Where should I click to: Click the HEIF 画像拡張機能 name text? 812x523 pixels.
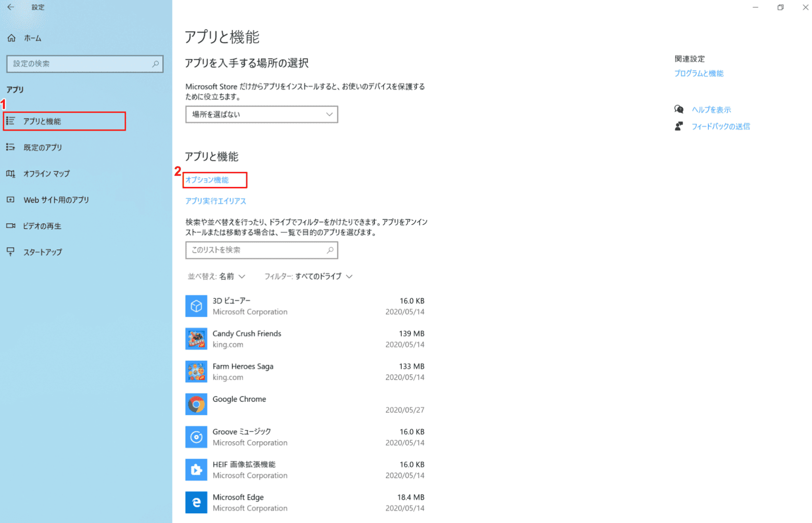click(x=244, y=464)
